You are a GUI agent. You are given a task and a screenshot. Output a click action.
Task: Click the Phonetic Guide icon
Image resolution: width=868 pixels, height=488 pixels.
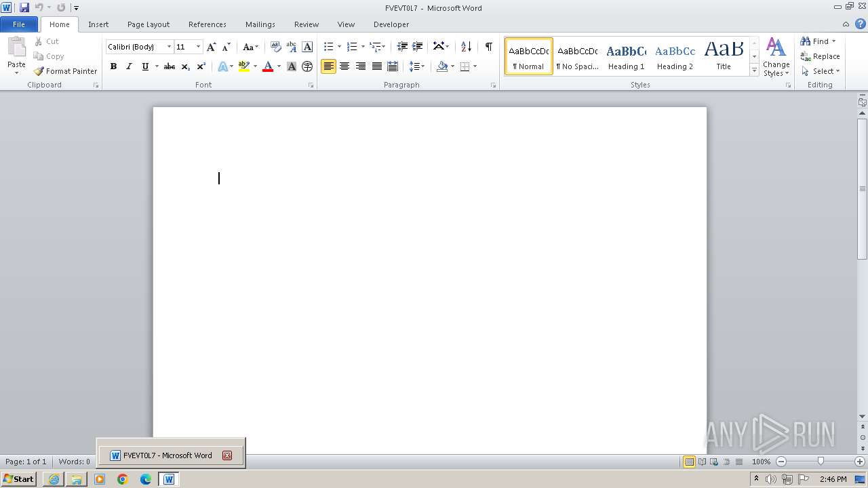coord(292,47)
